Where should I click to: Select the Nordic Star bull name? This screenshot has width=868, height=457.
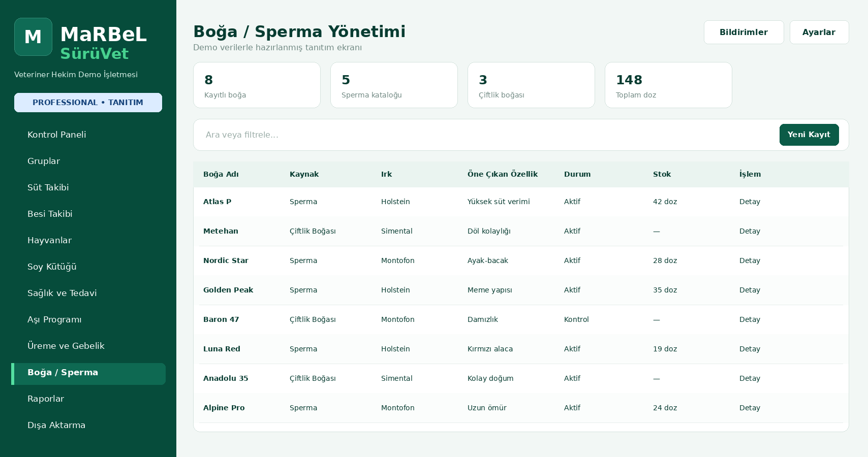point(226,260)
